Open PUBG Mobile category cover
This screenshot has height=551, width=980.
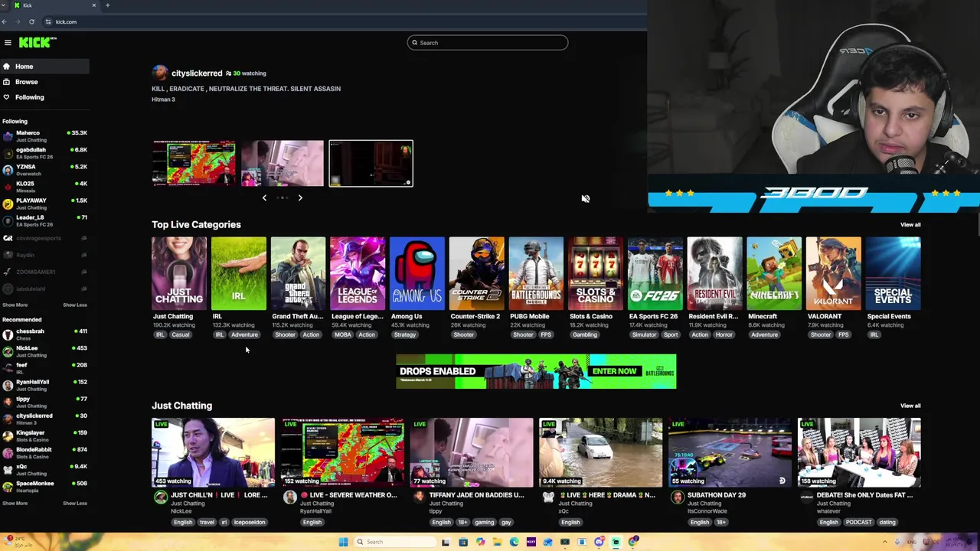(536, 273)
